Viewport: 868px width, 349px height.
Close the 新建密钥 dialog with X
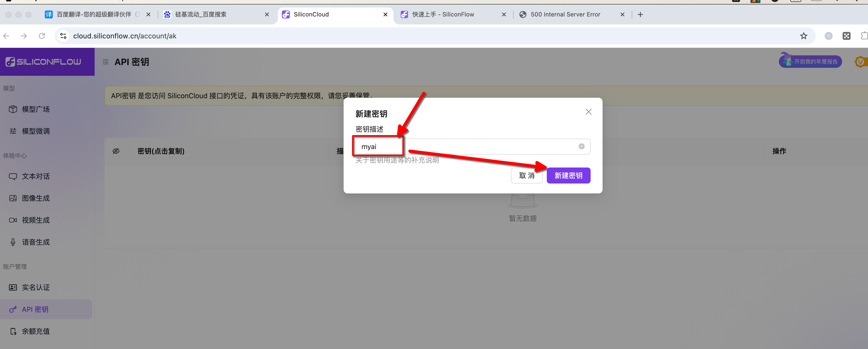588,112
